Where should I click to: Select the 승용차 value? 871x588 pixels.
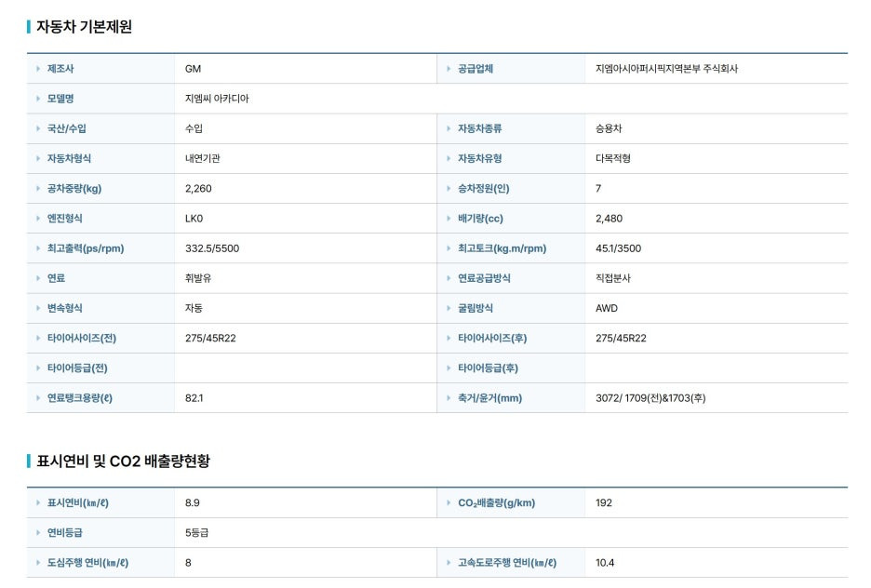(609, 128)
